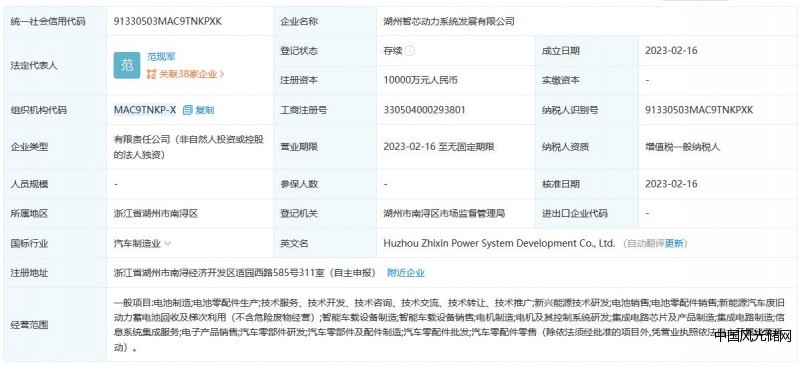Click English name Huzhou Zhixin Power System
800x366 pixels.
tap(449, 243)
